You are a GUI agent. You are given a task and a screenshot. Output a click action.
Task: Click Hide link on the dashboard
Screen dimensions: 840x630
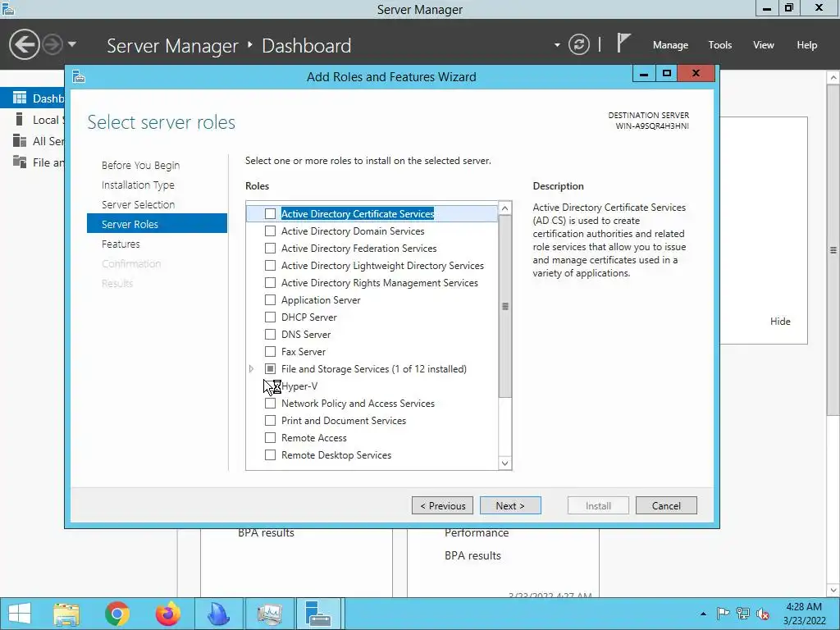780,321
